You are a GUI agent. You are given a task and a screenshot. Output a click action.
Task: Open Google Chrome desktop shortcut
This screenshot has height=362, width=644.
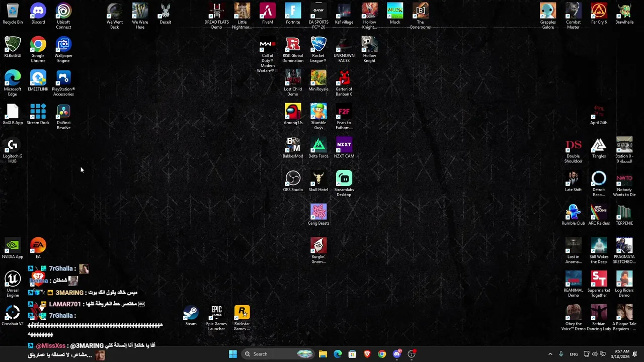[38, 50]
